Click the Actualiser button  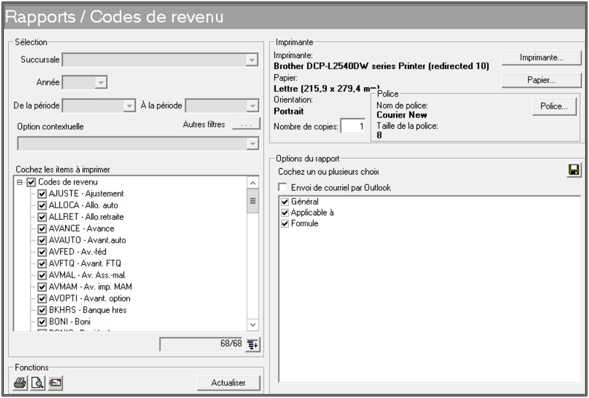pyautogui.click(x=228, y=383)
